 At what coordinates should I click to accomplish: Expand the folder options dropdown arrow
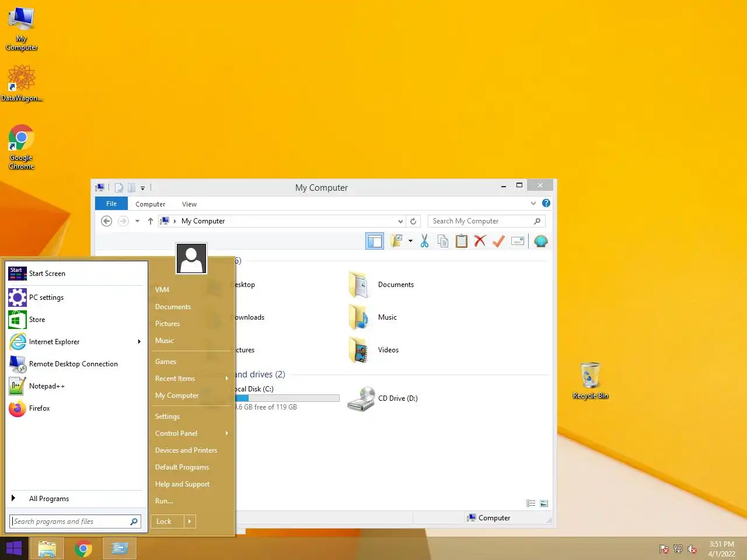click(410, 241)
